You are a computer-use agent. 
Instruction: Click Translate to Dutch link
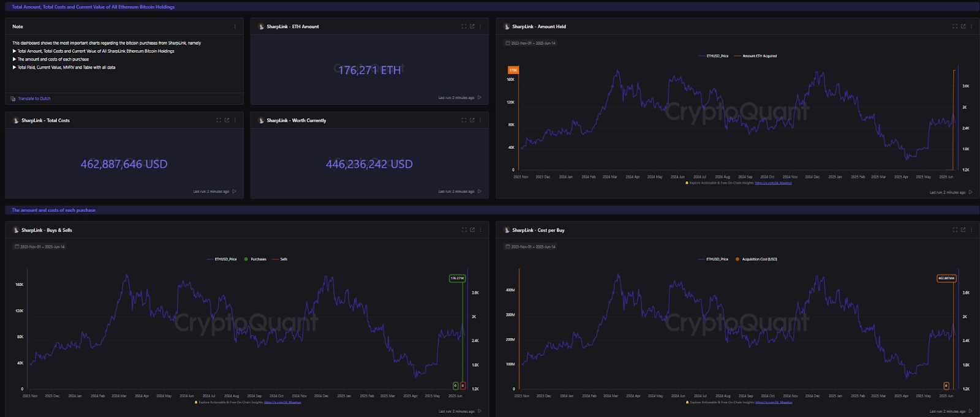point(34,99)
